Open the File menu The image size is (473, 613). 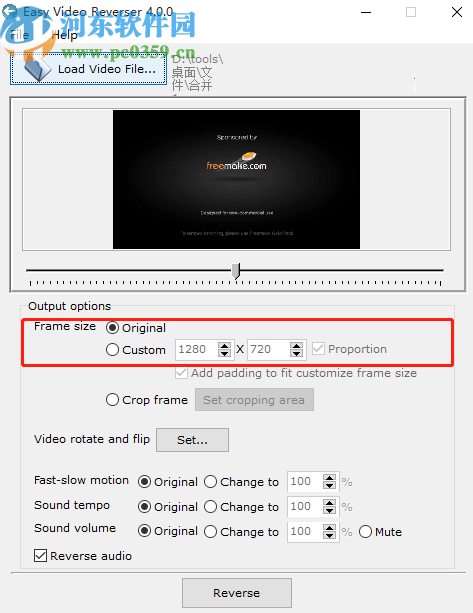[x=19, y=35]
